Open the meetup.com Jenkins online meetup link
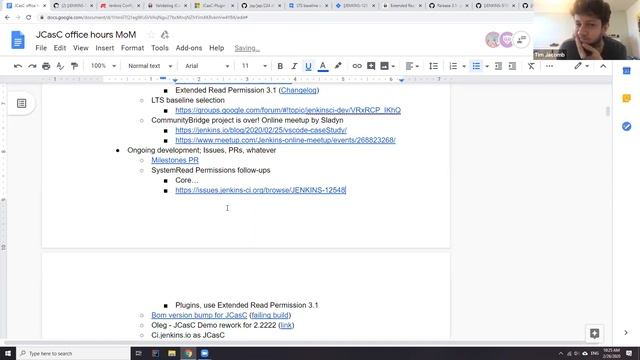This screenshot has height=360, width=640. pos(286,140)
